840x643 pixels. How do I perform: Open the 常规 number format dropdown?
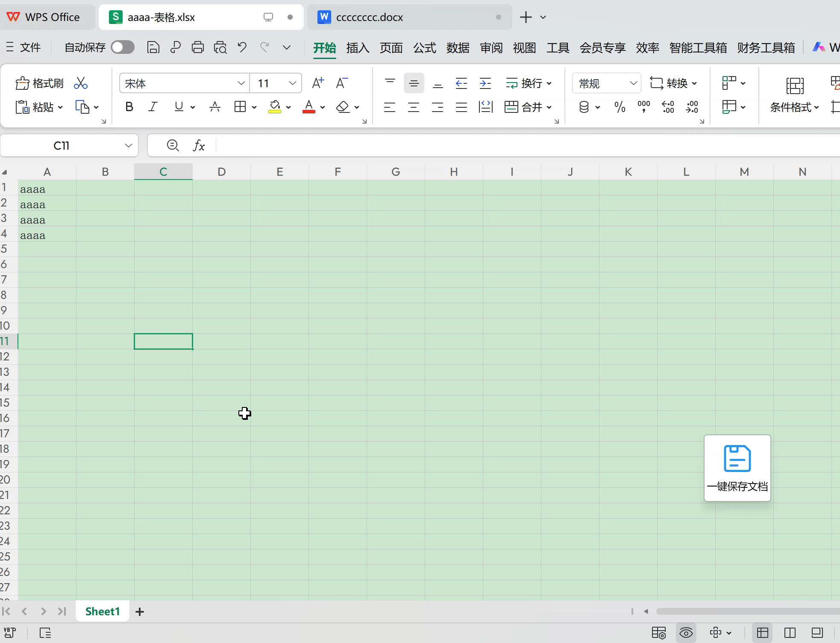coord(633,83)
